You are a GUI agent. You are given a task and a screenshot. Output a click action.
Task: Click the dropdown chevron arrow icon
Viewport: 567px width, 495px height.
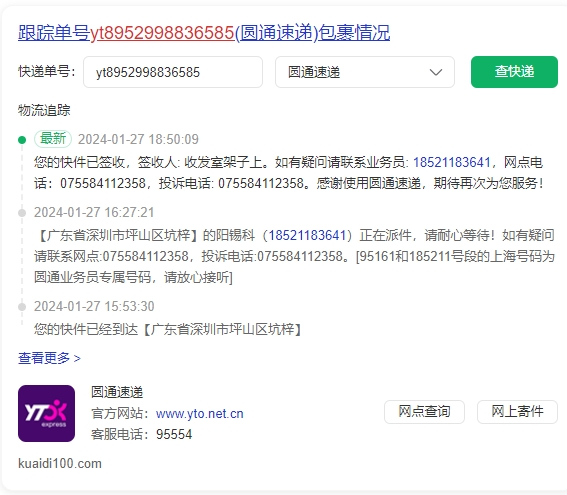pos(436,72)
